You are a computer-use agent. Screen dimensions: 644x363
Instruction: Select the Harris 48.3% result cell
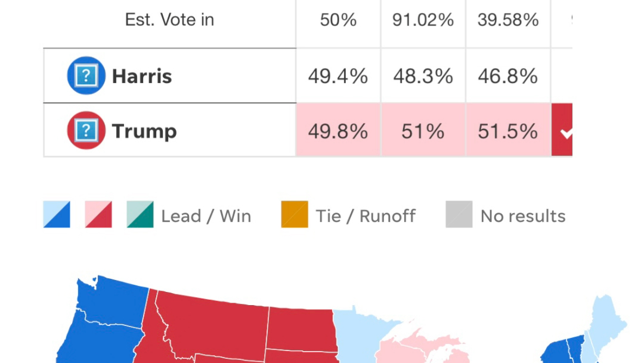[423, 76]
